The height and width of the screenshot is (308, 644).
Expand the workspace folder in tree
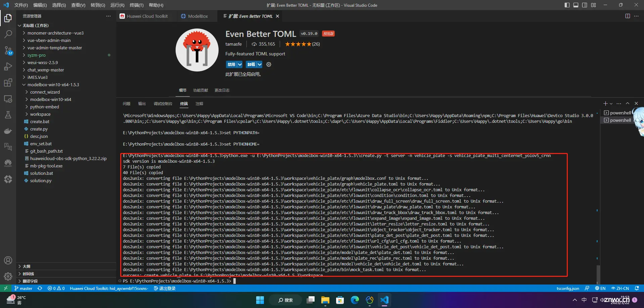coord(27,114)
